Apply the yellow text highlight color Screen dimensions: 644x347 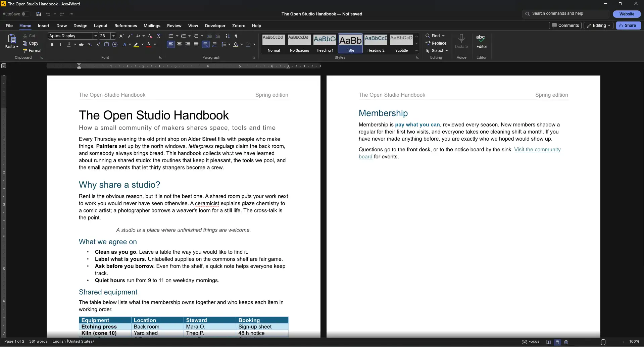(136, 44)
